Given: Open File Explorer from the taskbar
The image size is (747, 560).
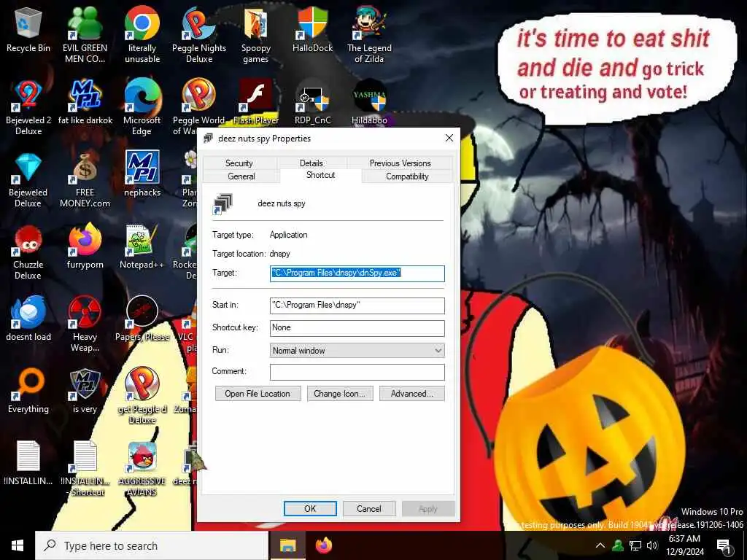Looking at the screenshot, I should (x=287, y=545).
